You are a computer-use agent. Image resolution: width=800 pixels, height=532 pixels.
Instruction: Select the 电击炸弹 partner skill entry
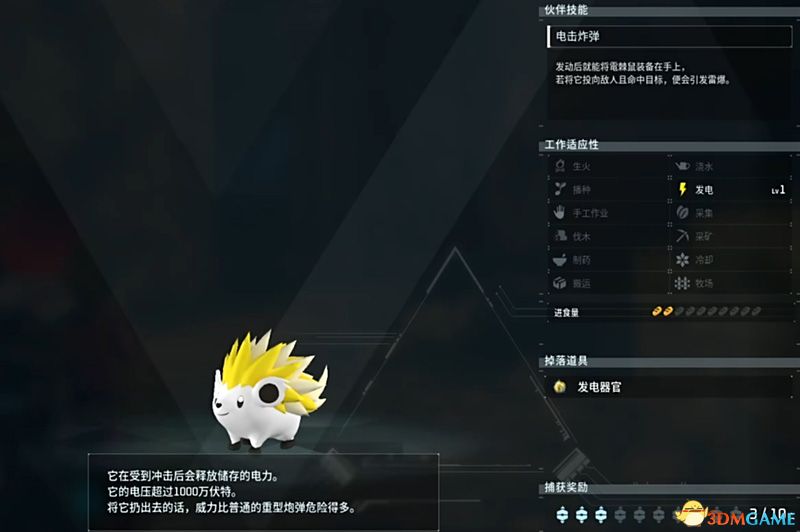[669, 36]
